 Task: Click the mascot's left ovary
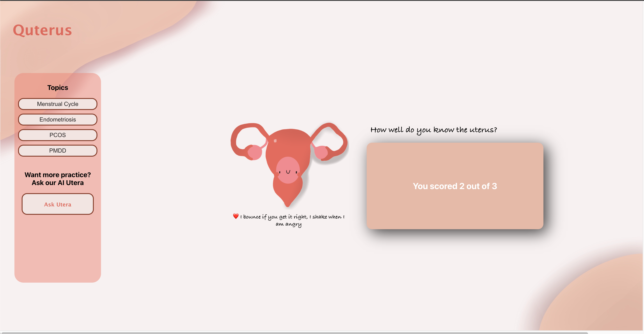click(255, 152)
